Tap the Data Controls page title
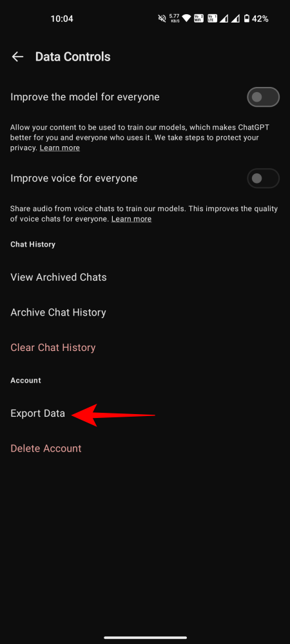This screenshot has width=290, height=644. [73, 57]
